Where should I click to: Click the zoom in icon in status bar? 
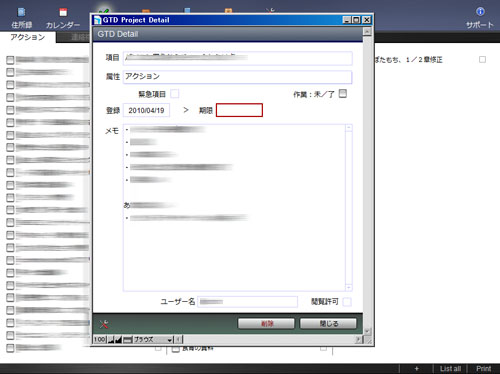[x=119, y=340]
